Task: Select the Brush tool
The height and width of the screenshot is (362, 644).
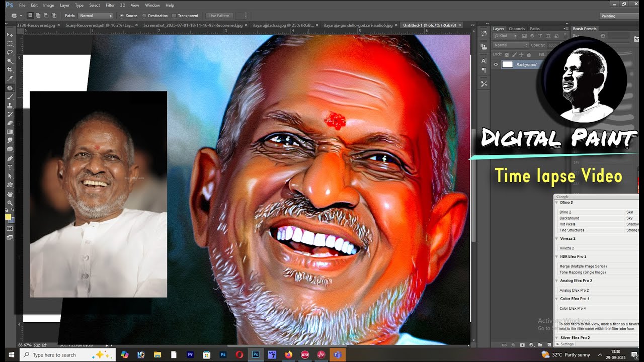Action: (10, 97)
